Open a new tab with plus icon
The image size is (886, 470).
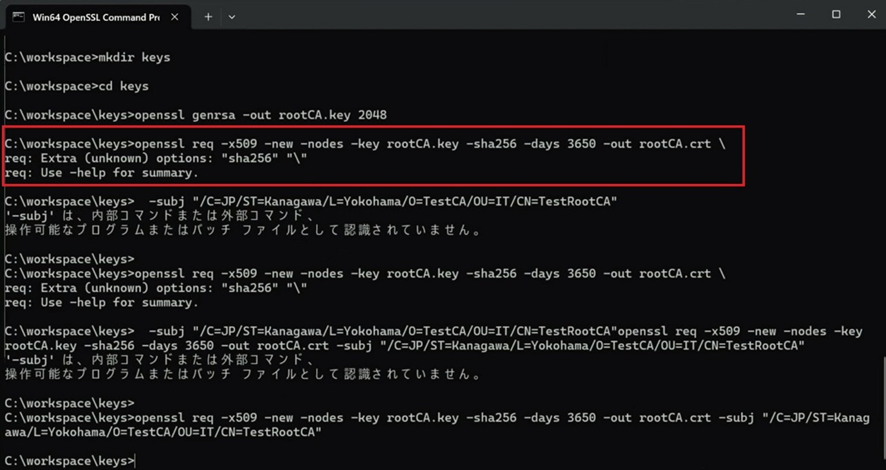point(209,16)
